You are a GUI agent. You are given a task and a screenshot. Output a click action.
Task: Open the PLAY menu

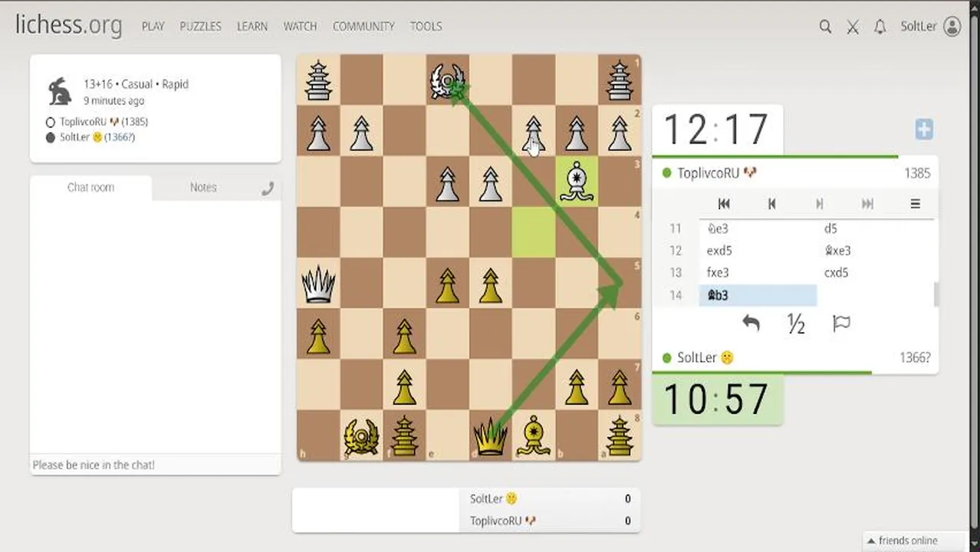pos(153,26)
